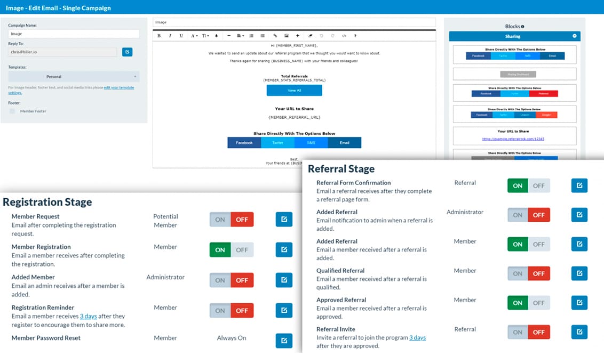Image resolution: width=604 pixels, height=364 pixels.
Task: Click the edit icon beside Reply To email
Action: pyautogui.click(x=127, y=52)
